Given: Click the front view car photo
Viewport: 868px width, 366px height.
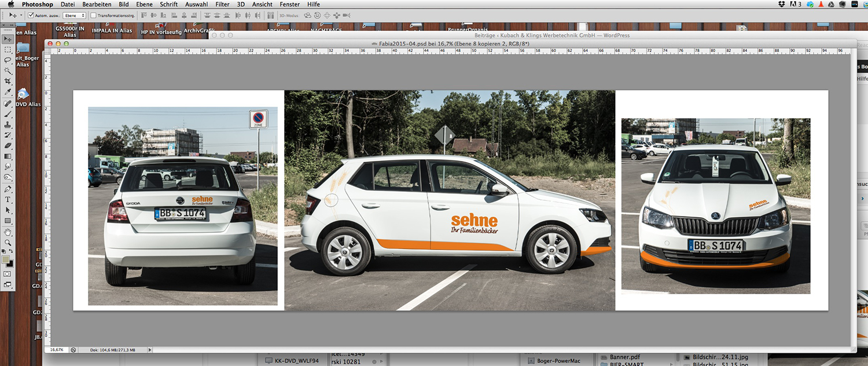Looking at the screenshot, I should click(x=716, y=206).
